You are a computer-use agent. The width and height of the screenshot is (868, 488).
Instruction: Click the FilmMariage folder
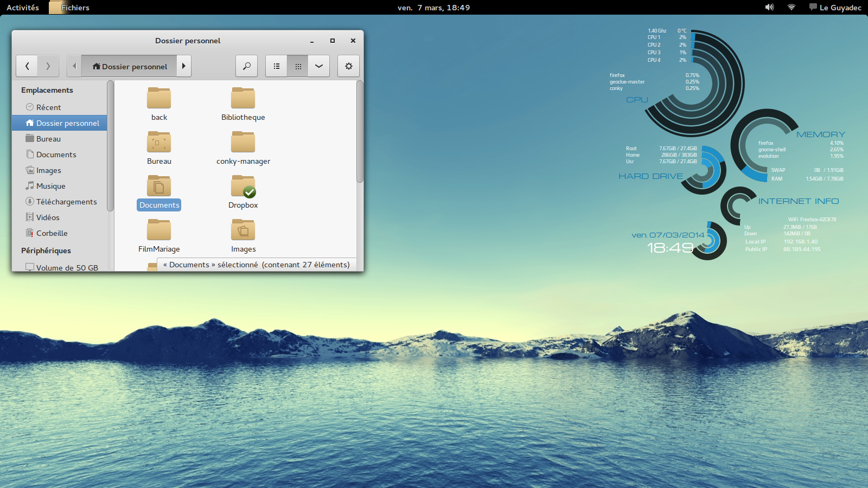coord(159,230)
